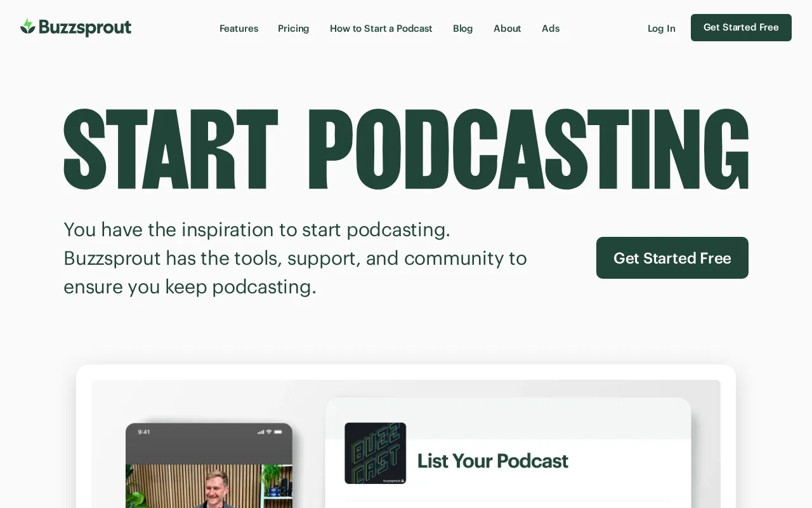Image resolution: width=812 pixels, height=508 pixels.
Task: Click the START PODCASTING headline
Action: click(x=406, y=150)
